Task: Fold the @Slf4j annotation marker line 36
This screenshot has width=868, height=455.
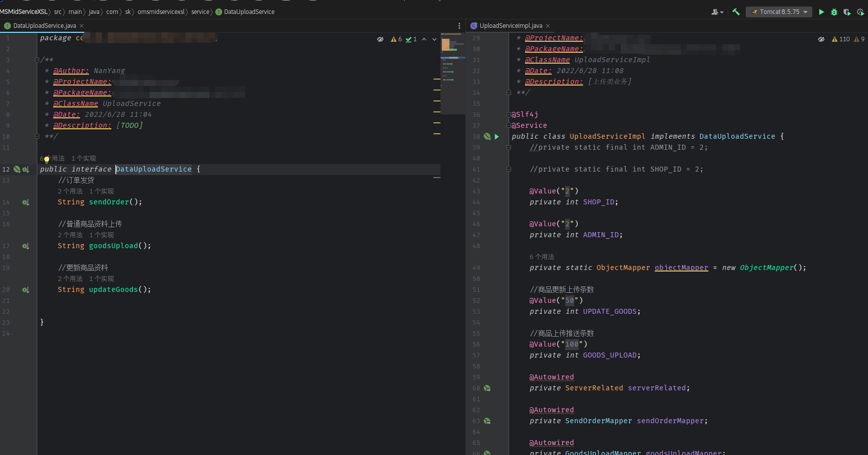Action: tap(509, 114)
